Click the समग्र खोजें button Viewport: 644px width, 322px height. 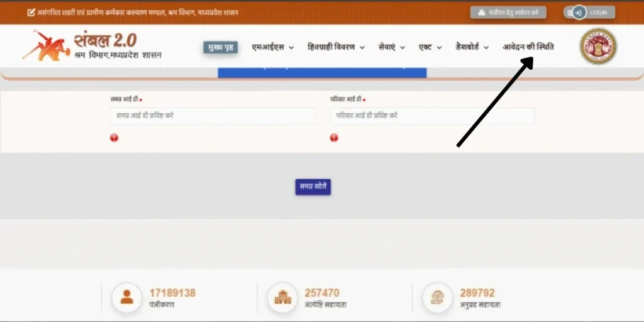(313, 187)
